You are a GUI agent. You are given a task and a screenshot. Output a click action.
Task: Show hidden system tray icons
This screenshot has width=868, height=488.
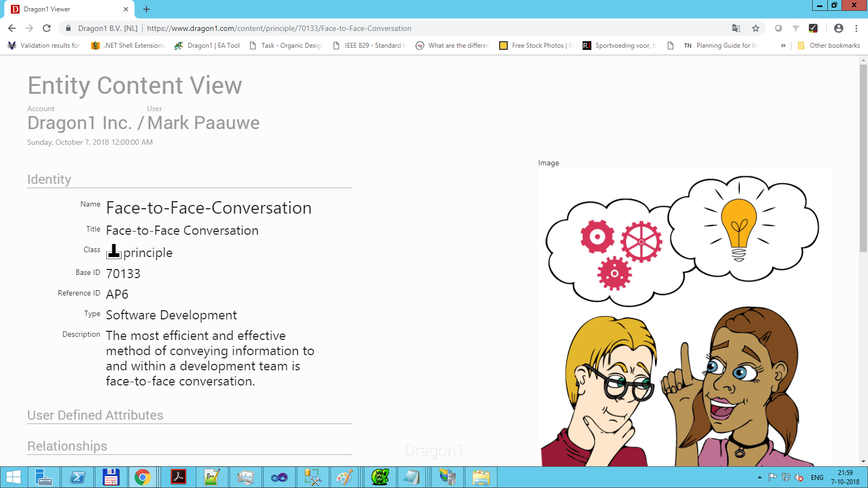pyautogui.click(x=759, y=477)
